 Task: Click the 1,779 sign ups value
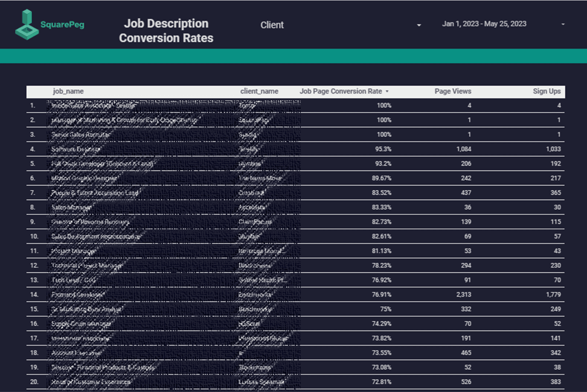(x=553, y=294)
